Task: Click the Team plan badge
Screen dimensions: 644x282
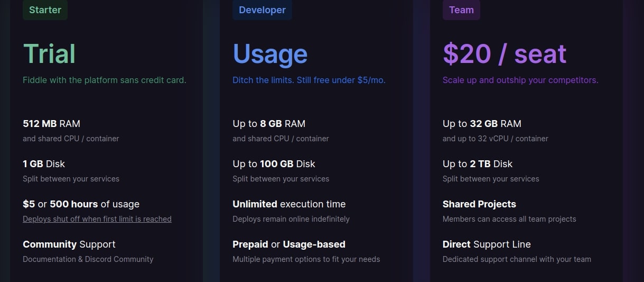Action: point(461,10)
